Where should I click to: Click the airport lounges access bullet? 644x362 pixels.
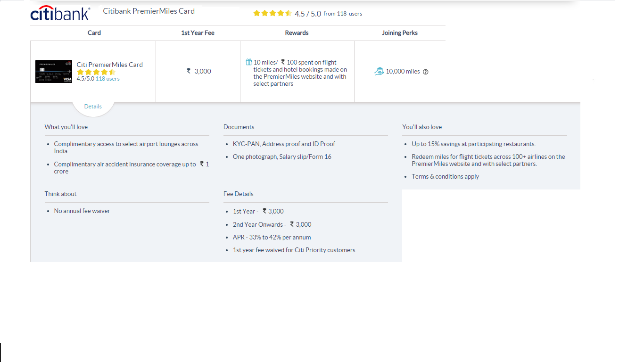coord(126,148)
